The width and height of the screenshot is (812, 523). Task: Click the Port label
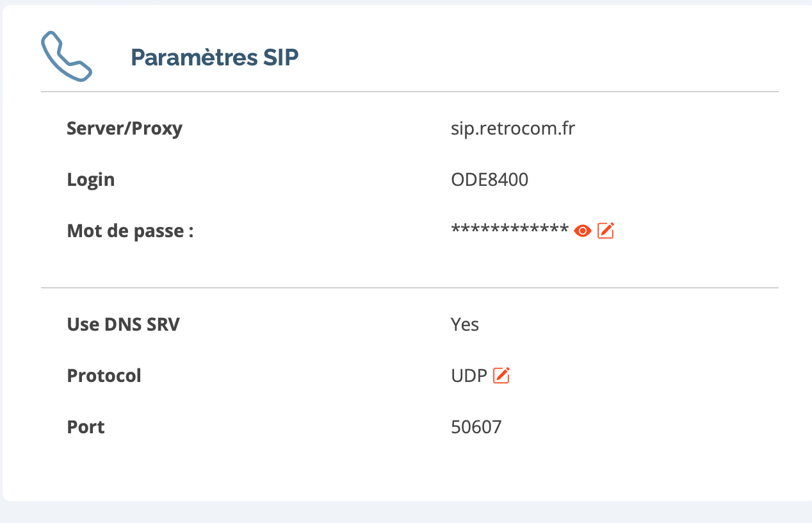pyautogui.click(x=86, y=427)
